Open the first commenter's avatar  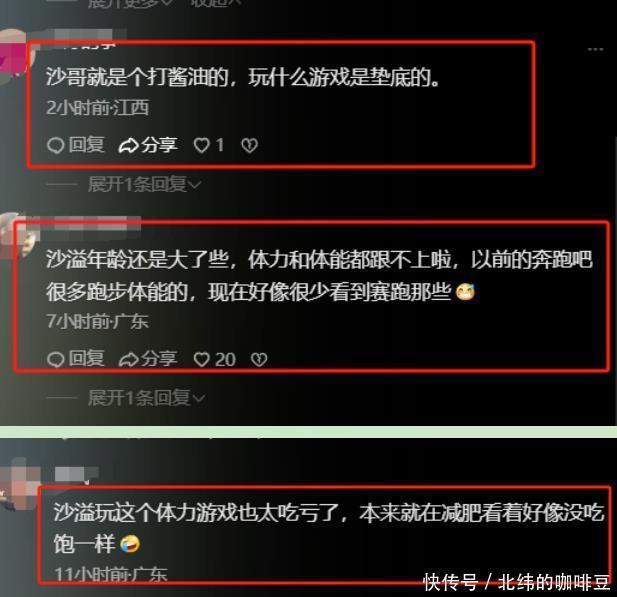(x=13, y=57)
